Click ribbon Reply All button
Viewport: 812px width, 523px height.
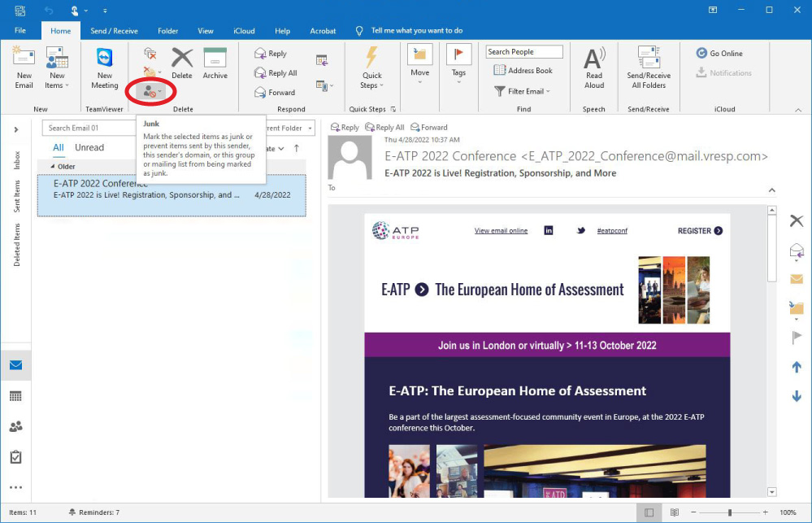pyautogui.click(x=276, y=73)
